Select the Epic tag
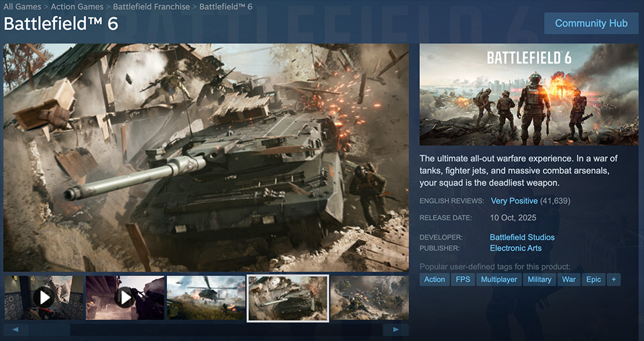Image resolution: width=644 pixels, height=341 pixels. (594, 279)
